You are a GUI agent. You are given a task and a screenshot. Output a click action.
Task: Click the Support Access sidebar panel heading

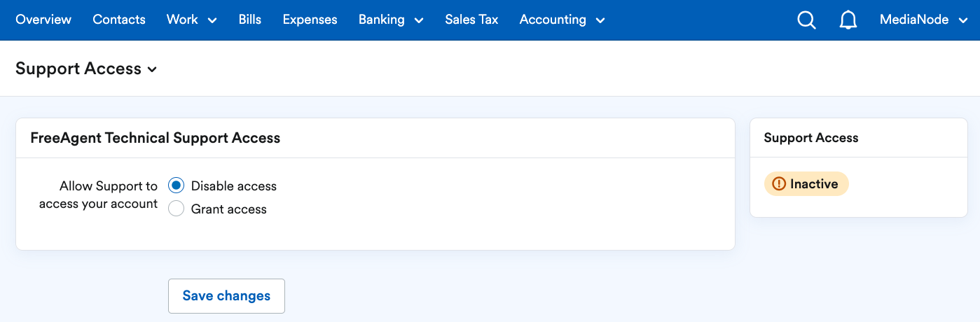pos(811,138)
